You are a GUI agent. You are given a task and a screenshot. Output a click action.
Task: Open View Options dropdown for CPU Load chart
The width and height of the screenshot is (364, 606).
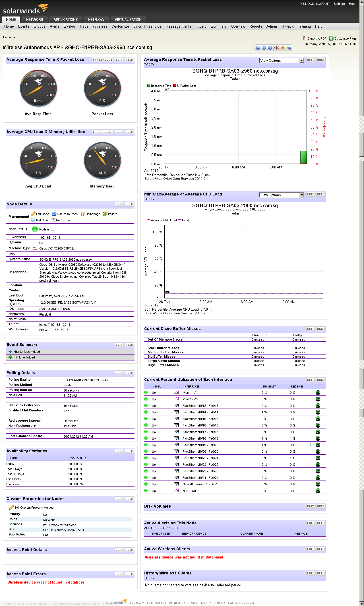click(282, 195)
